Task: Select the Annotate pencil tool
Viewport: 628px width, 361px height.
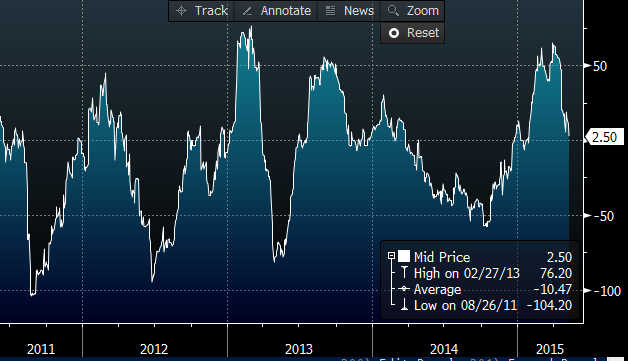Action: [276, 11]
